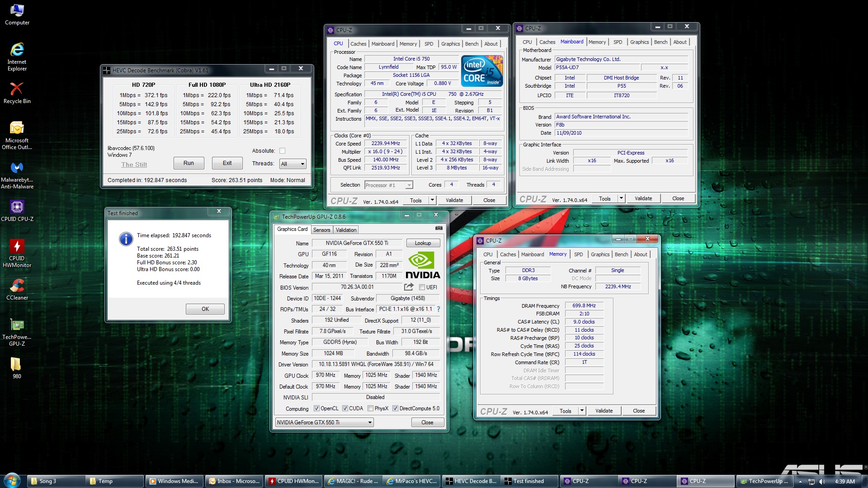Click the Driver Version field in GPU-Z

(375, 364)
